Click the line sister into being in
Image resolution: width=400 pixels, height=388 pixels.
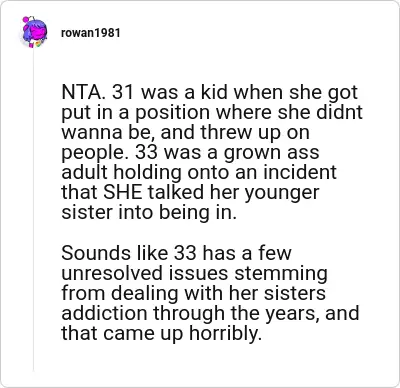click(149, 212)
